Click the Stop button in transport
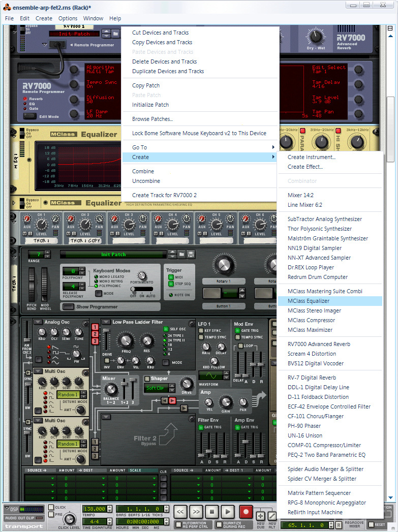 [212, 511]
